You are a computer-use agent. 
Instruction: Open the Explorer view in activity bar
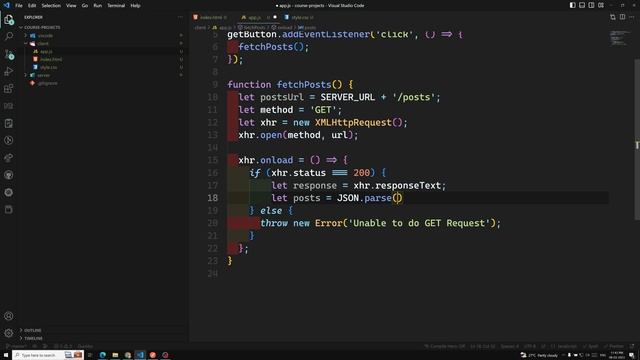[x=9, y=19]
